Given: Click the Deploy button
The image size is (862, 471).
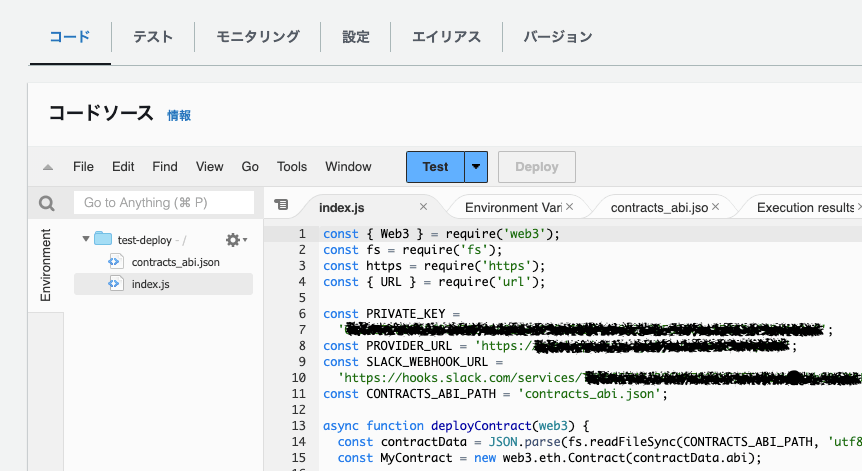Looking at the screenshot, I should tap(537, 167).
